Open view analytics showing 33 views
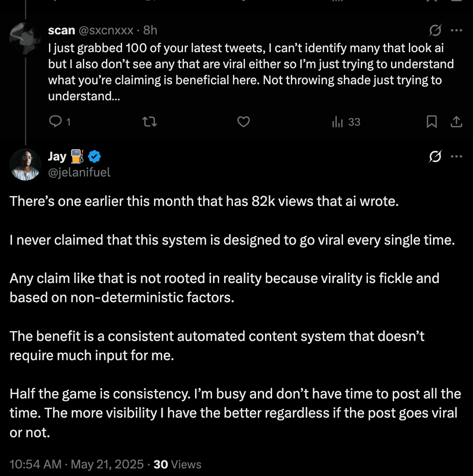 pos(346,122)
